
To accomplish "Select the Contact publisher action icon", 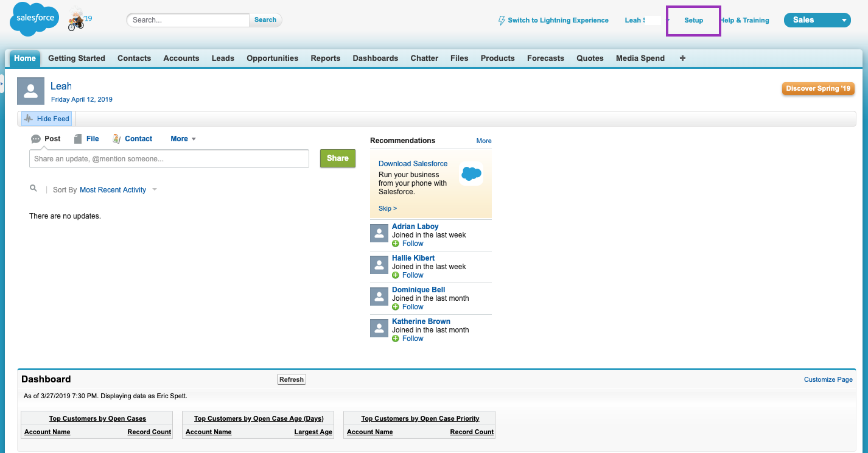I will (x=116, y=139).
